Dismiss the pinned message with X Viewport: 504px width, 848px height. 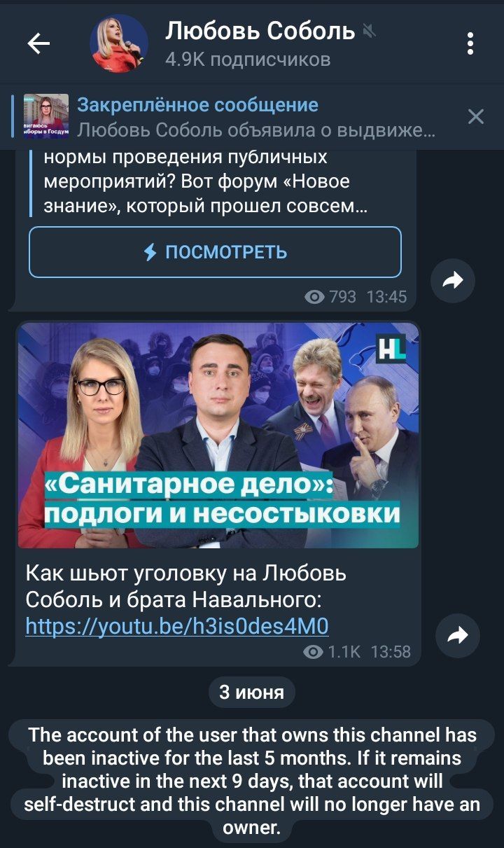coord(476,116)
